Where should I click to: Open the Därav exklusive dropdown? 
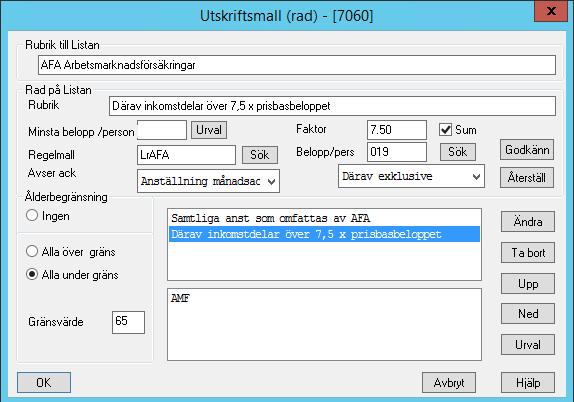(411, 176)
